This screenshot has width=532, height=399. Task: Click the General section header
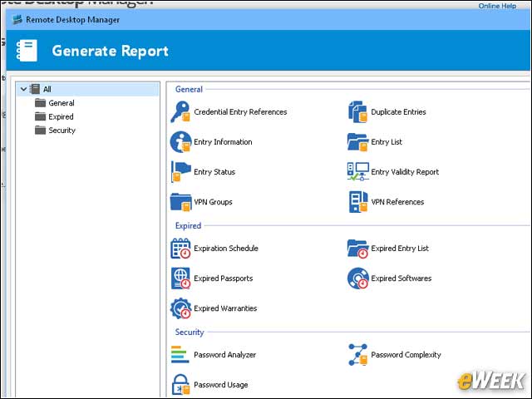189,89
